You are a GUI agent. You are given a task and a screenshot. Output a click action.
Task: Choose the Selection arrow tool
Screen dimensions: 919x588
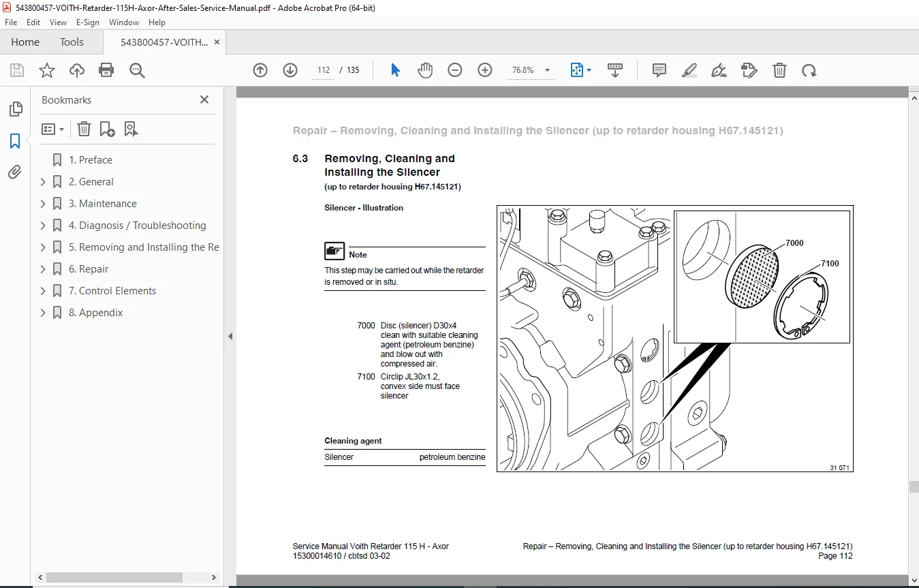tap(395, 70)
